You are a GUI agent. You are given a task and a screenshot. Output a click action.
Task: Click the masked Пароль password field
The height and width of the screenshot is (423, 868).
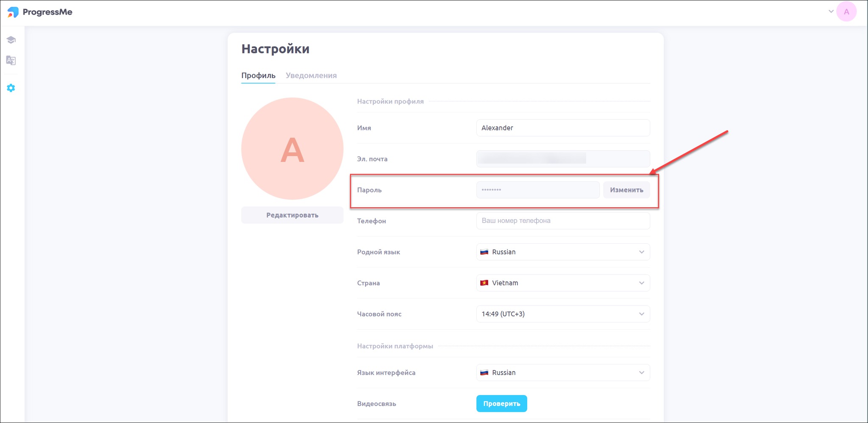point(537,190)
